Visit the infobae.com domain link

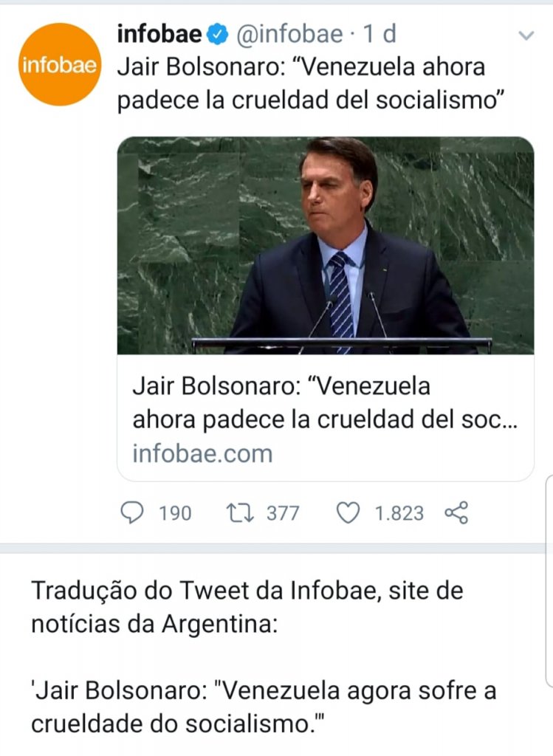tap(202, 454)
